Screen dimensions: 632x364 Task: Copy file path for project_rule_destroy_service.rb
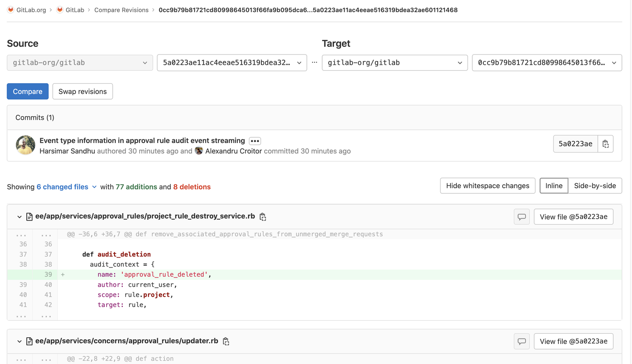click(x=262, y=217)
